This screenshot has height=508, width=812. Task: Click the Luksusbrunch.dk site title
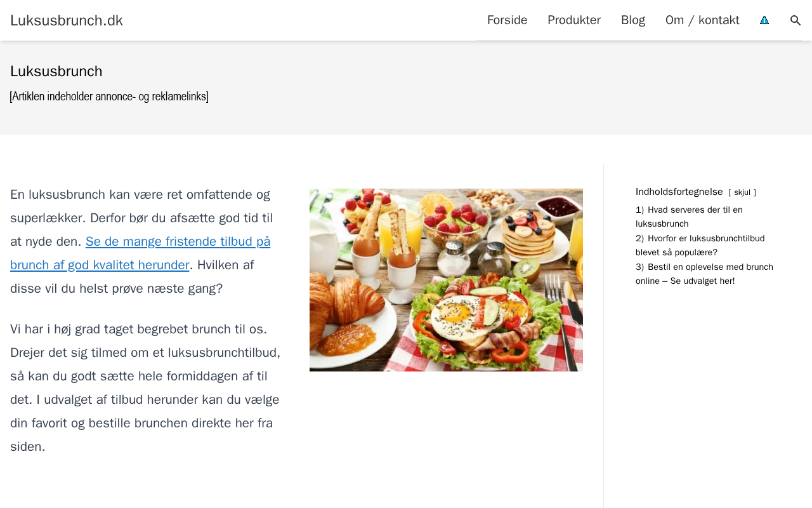point(67,20)
